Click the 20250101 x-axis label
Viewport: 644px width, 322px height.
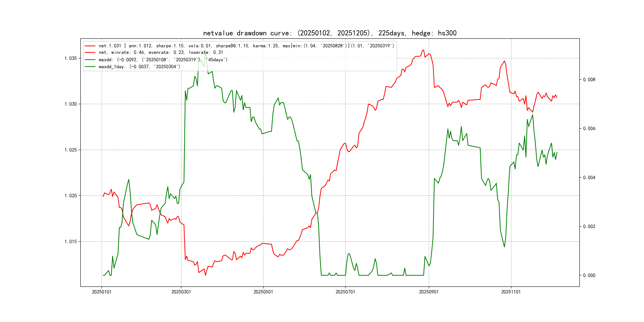coord(102,292)
